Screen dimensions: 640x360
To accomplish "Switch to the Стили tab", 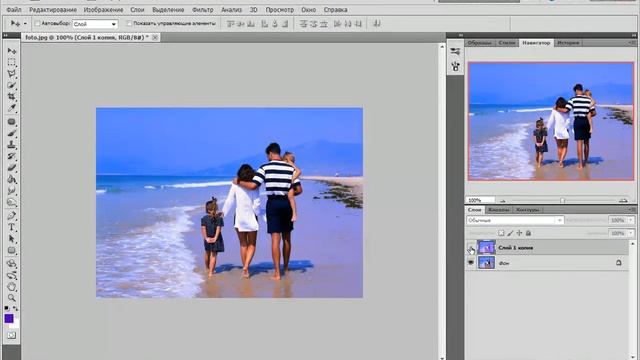I will (507, 43).
